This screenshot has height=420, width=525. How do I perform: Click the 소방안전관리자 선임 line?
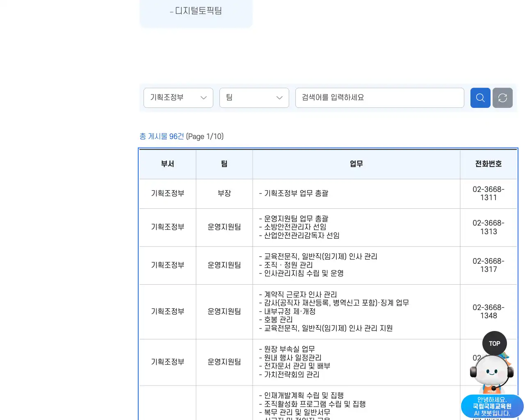click(x=293, y=227)
